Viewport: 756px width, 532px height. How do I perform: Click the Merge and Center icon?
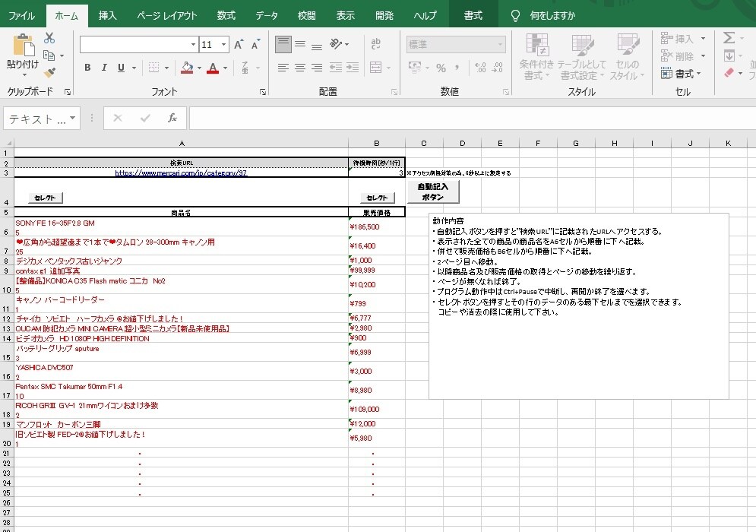pyautogui.click(x=375, y=68)
